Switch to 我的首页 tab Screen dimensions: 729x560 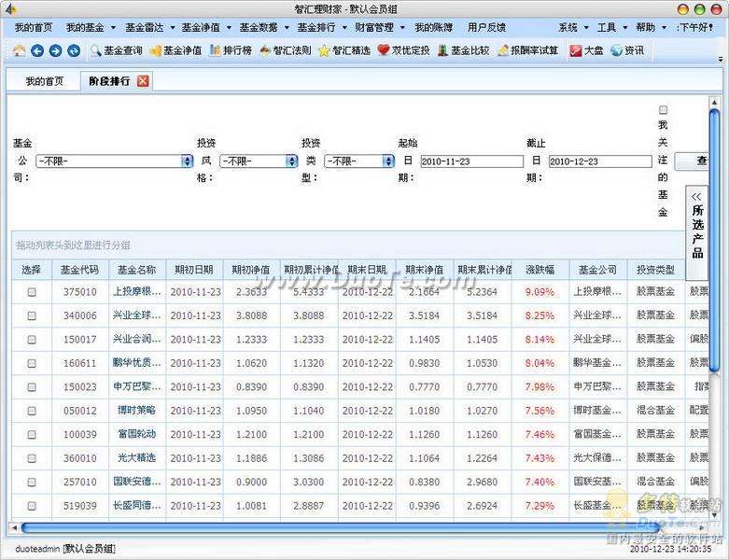(x=44, y=81)
